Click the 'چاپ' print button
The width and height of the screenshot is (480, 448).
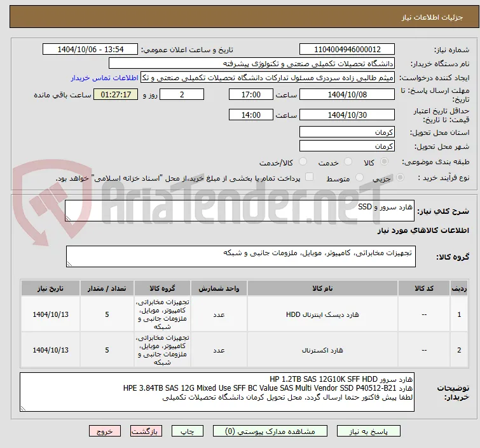187,431
